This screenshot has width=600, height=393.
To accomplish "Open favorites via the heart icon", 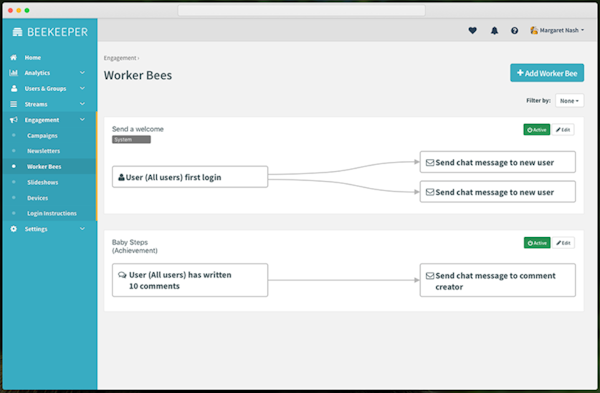I will click(x=473, y=30).
